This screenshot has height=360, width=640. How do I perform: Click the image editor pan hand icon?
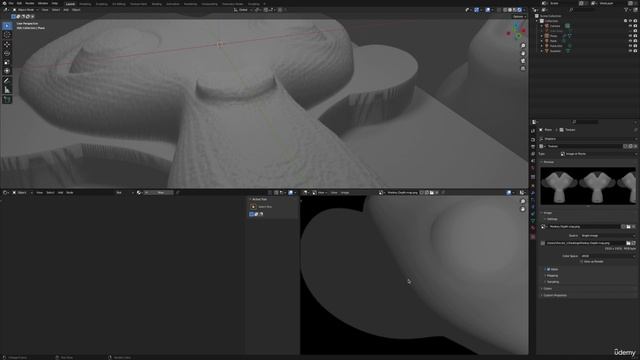click(x=523, y=209)
